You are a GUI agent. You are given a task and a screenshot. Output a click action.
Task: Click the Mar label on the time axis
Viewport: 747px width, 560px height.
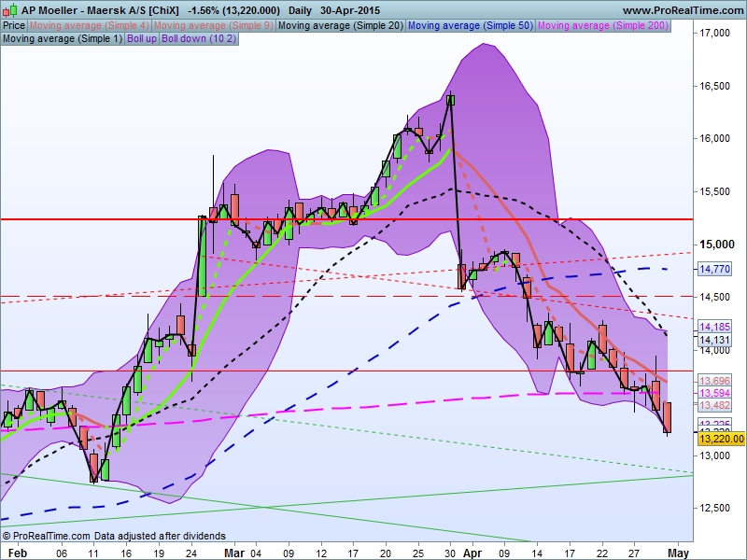(234, 553)
